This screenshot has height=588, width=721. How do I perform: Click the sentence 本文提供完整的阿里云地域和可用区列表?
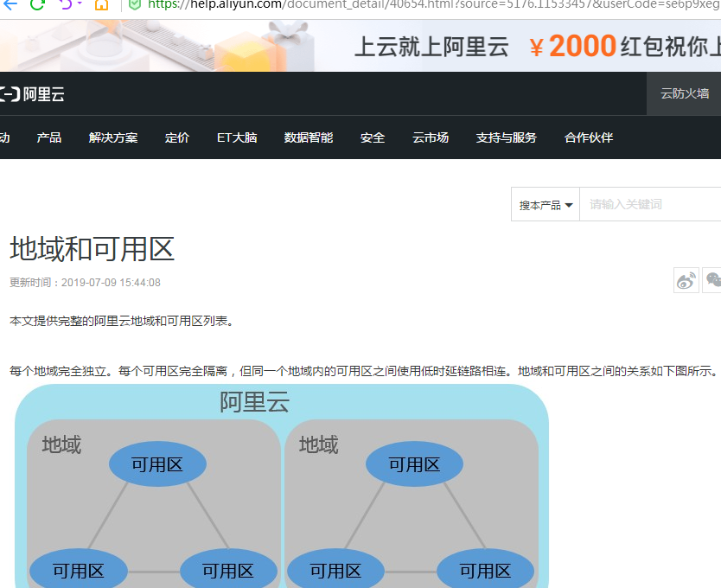[122, 321]
